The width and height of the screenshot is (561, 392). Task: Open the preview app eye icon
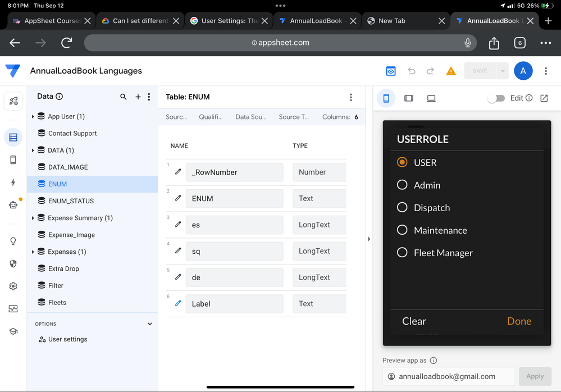pyautogui.click(x=391, y=71)
